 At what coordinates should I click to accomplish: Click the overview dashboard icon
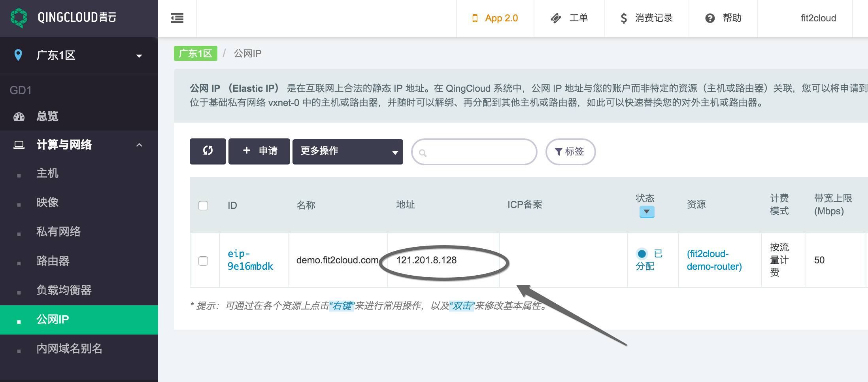(x=19, y=117)
